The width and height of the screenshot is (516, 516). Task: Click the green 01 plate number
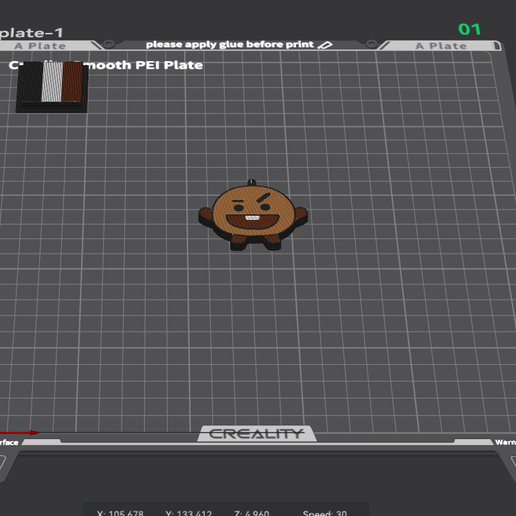469,29
